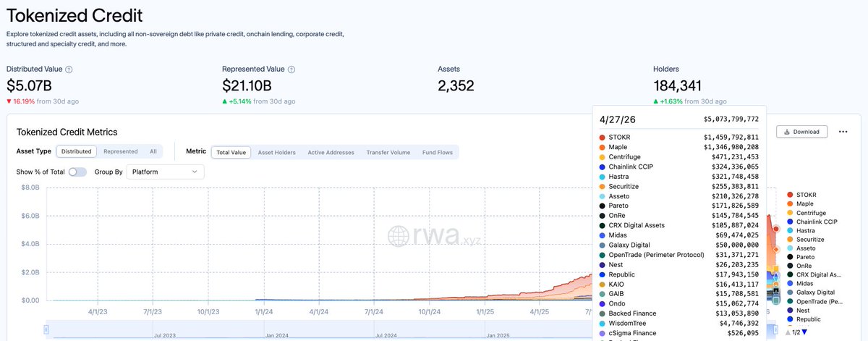Image resolution: width=868 pixels, height=341 pixels.
Task: Select the All asset type
Action: pos(153,152)
